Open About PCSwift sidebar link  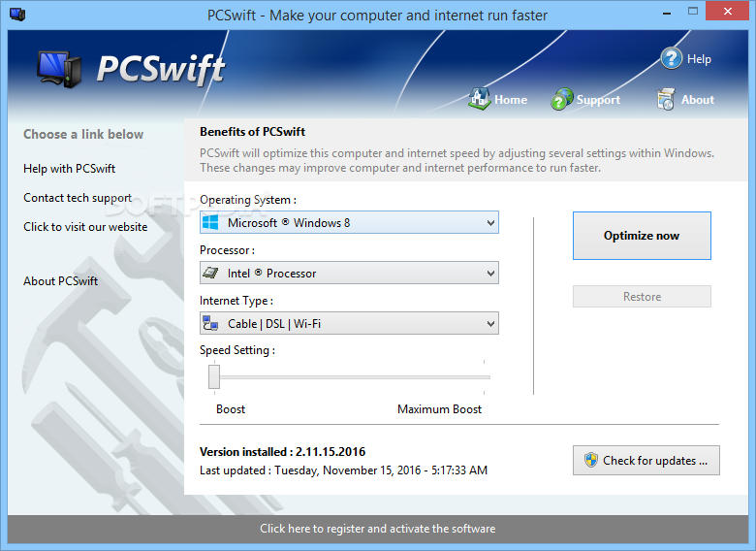coord(61,280)
